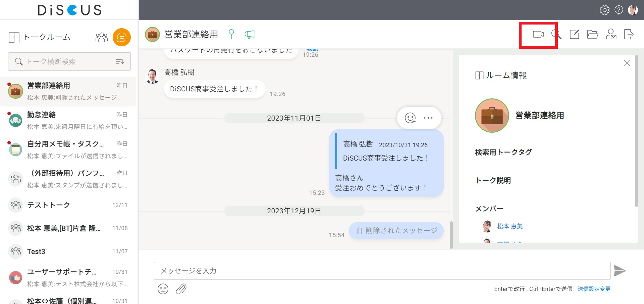Screen dimensions: 644x304
Task: Click the DiSCUS logo
Action: (x=69, y=10)
